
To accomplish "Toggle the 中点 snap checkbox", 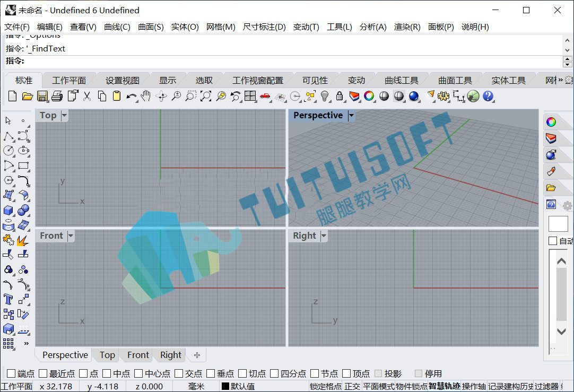I will [107, 373].
